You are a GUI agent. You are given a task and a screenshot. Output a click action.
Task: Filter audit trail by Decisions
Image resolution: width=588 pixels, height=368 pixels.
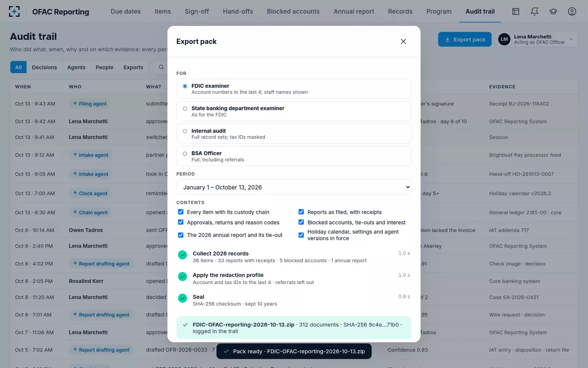pos(45,67)
